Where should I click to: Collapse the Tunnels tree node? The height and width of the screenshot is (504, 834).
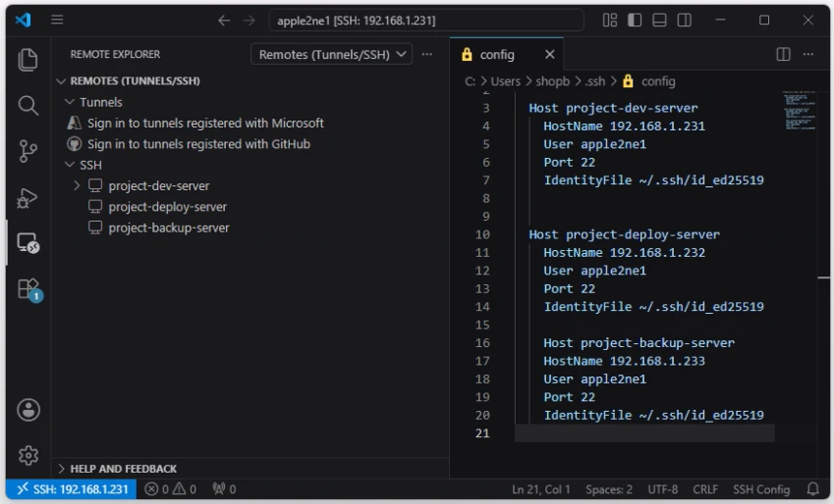pyautogui.click(x=69, y=102)
